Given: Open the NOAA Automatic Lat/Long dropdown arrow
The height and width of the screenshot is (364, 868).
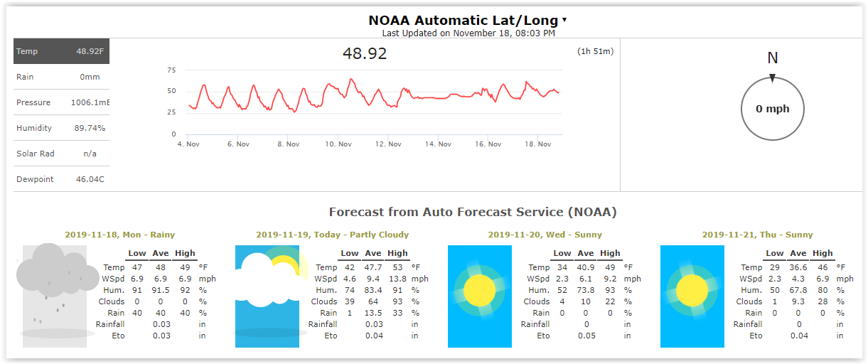Looking at the screenshot, I should (x=564, y=21).
